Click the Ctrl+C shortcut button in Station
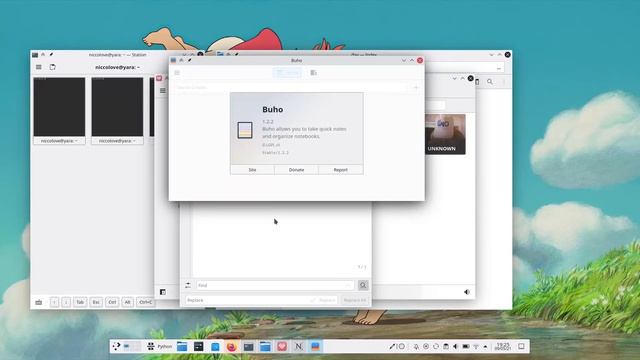 pos(145,302)
